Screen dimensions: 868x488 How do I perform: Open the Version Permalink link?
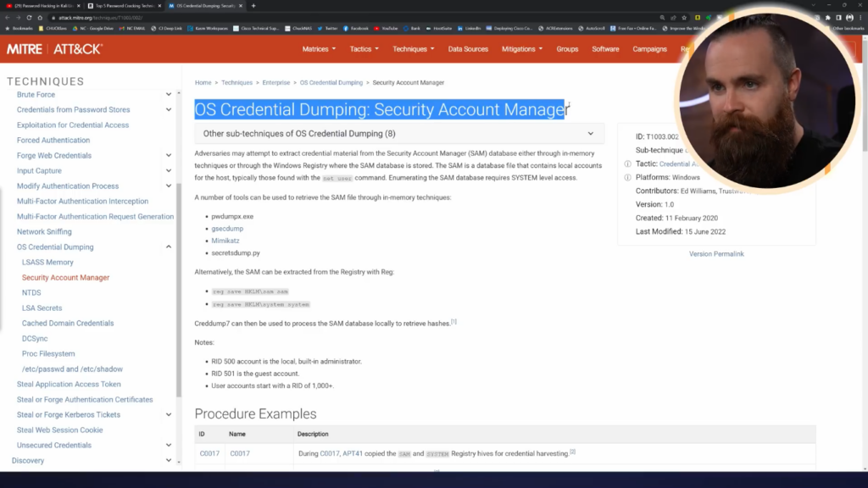716,254
